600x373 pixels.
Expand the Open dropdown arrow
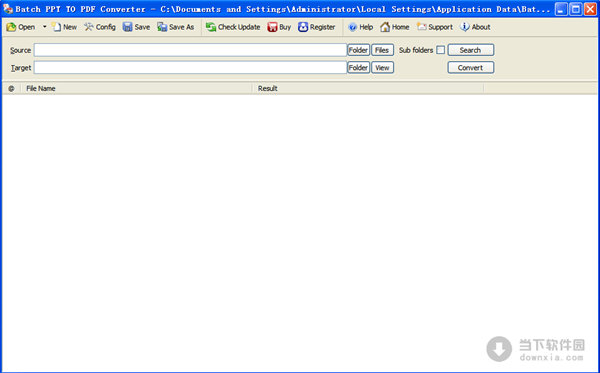[x=44, y=27]
